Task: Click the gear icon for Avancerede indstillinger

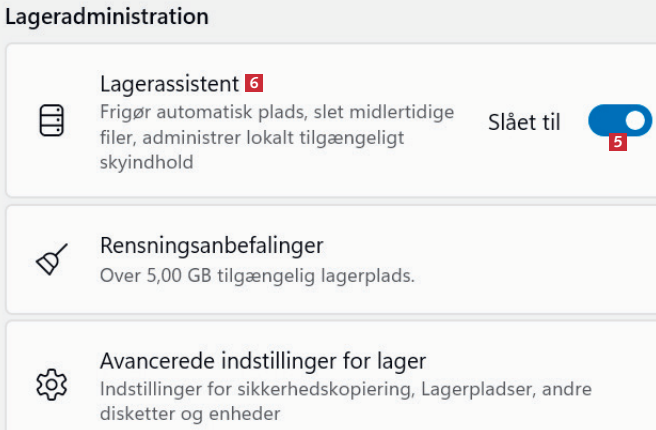Action: [x=49, y=384]
